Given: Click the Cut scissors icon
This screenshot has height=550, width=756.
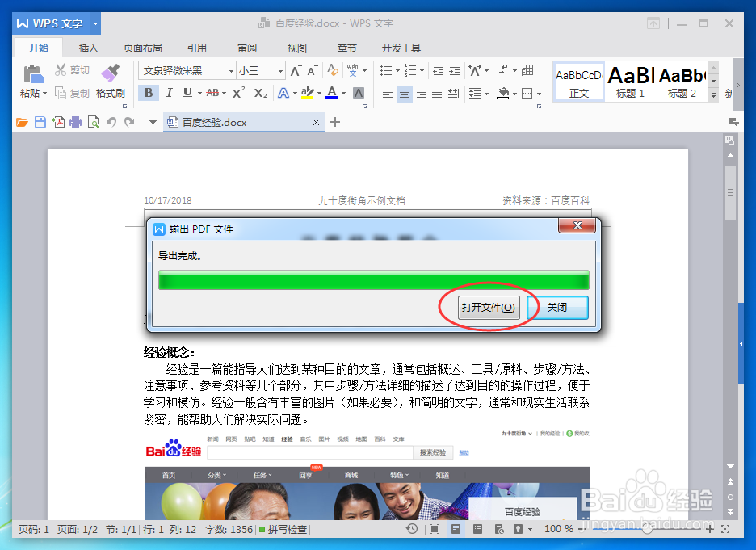Looking at the screenshot, I should [61, 70].
